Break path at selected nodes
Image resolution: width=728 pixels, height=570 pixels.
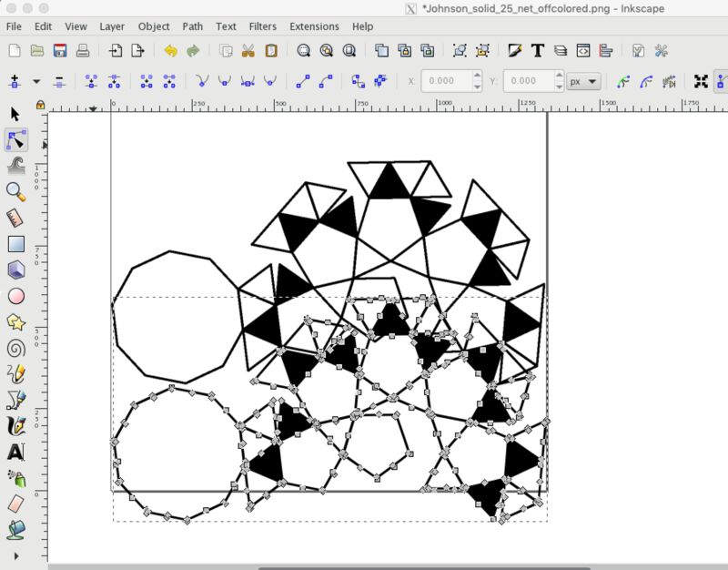(115, 81)
